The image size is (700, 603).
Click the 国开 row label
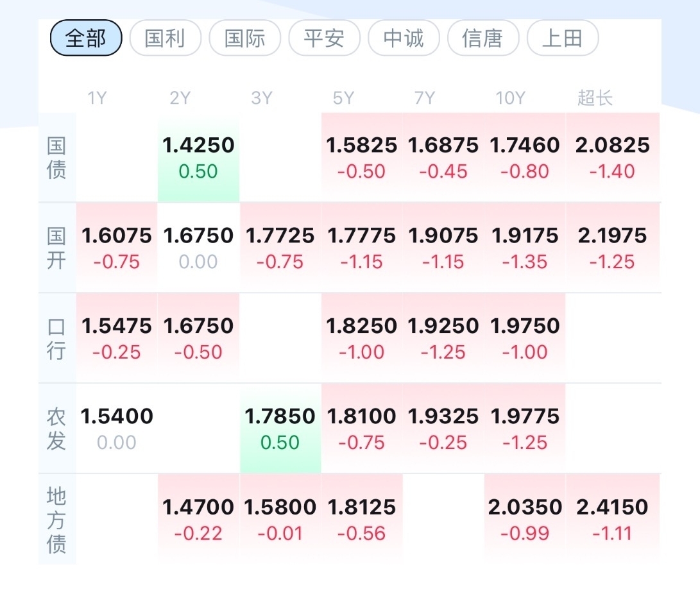(x=56, y=248)
